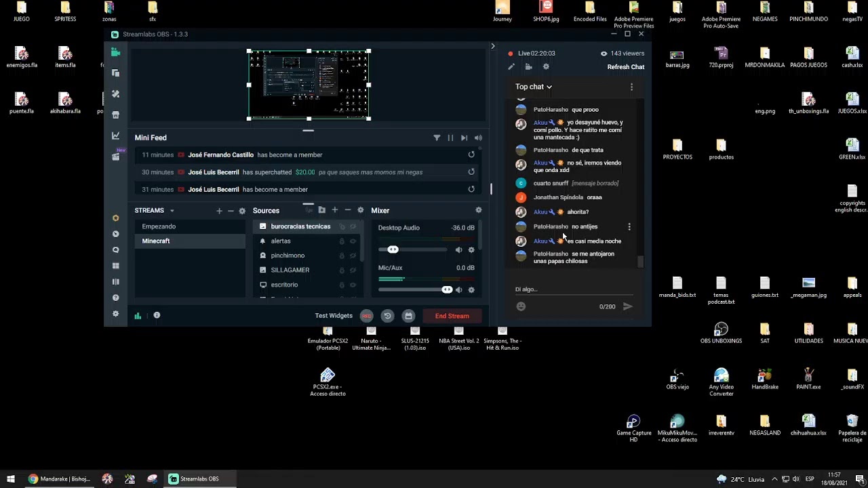Open source properties gear in Sources

(x=361, y=210)
